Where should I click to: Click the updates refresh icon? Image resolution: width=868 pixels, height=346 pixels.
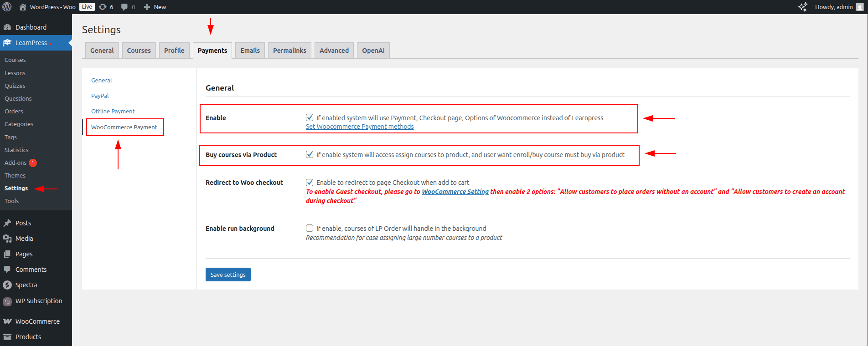(x=103, y=7)
